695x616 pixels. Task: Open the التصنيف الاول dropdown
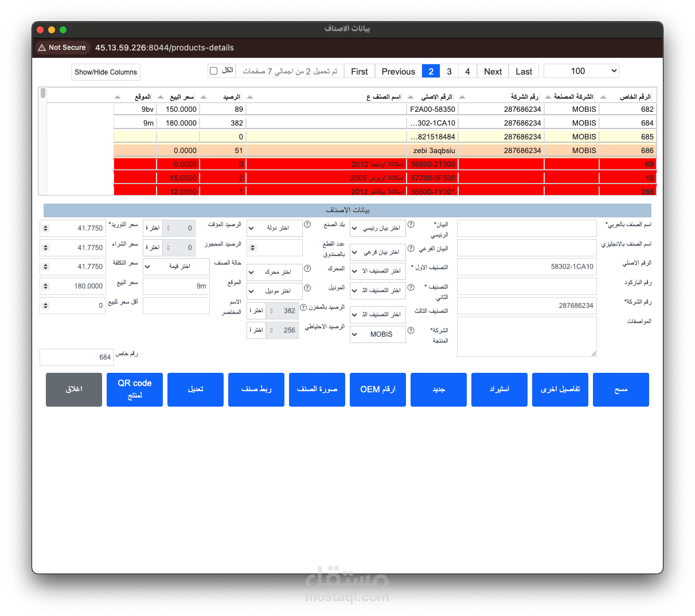click(378, 271)
